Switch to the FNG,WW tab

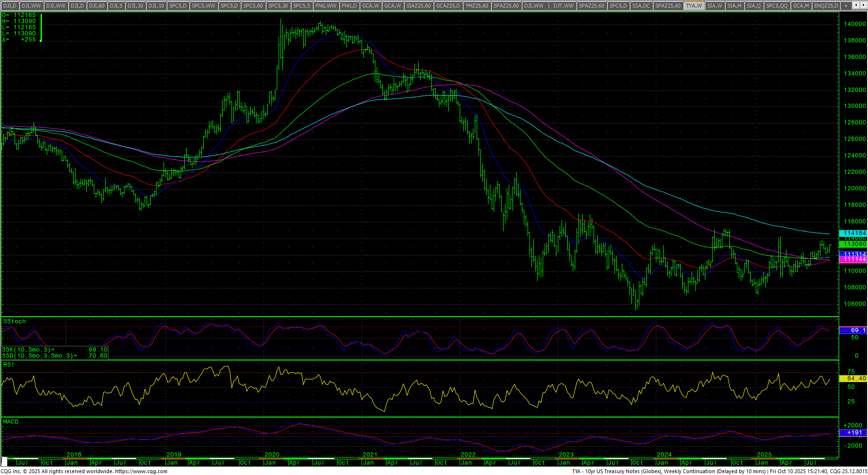326,6
